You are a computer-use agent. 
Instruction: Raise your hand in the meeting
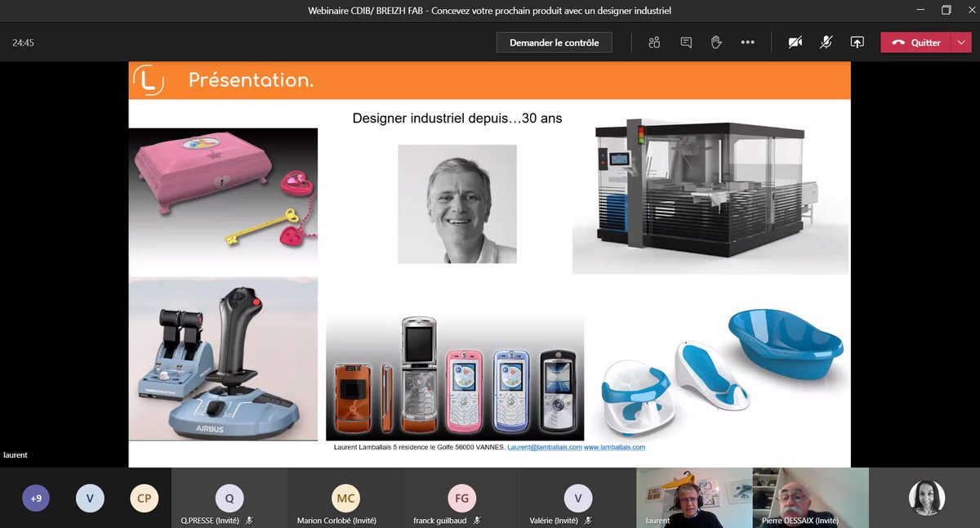pos(716,43)
